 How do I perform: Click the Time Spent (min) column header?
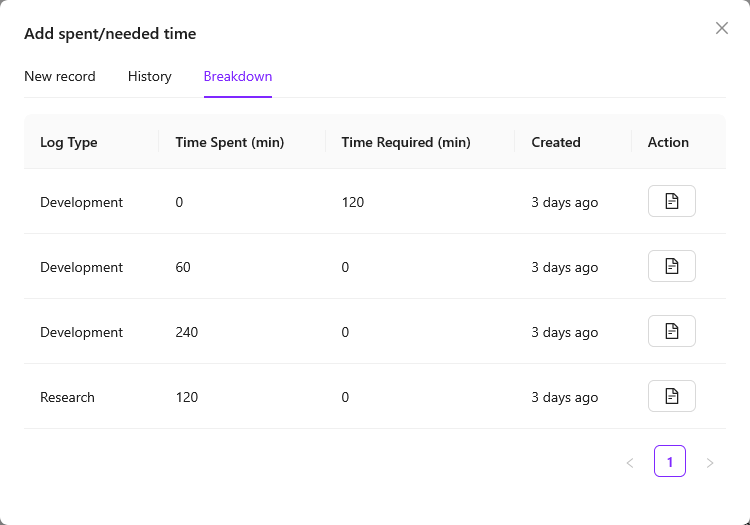[x=230, y=142]
